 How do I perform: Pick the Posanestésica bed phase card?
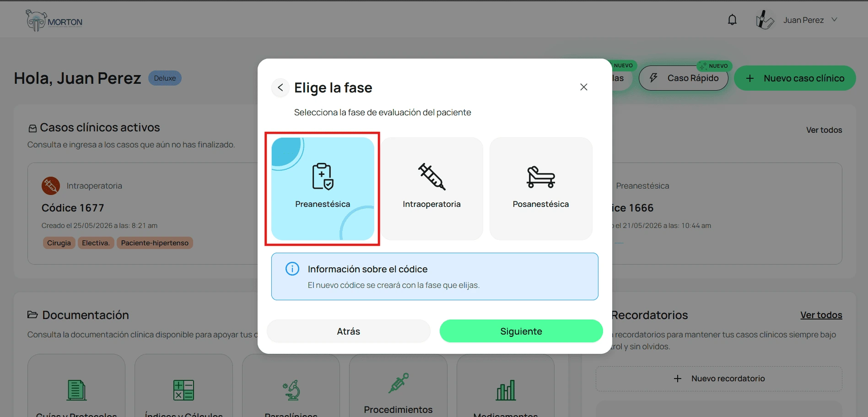click(x=541, y=189)
